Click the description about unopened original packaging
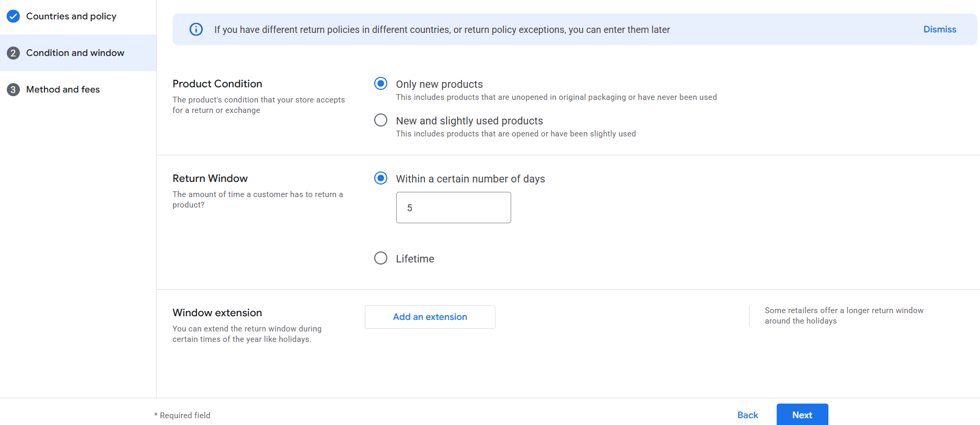The width and height of the screenshot is (980, 425). pos(557,97)
